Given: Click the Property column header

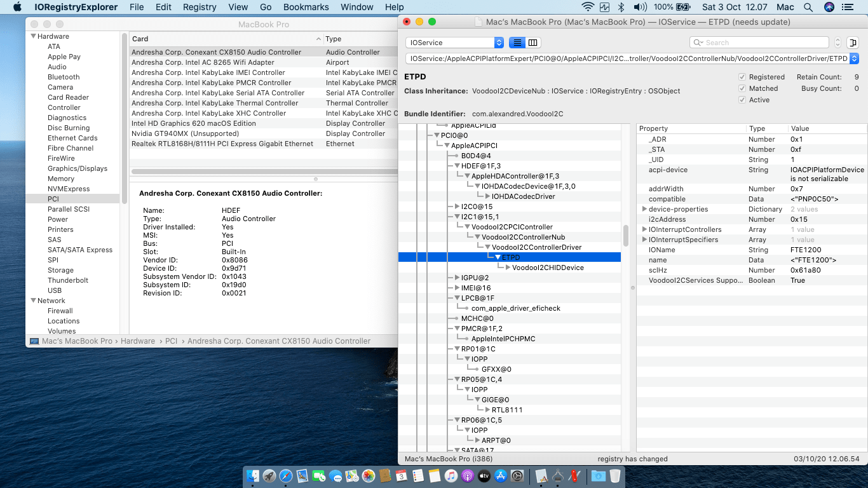Looking at the screenshot, I should pyautogui.click(x=691, y=128).
